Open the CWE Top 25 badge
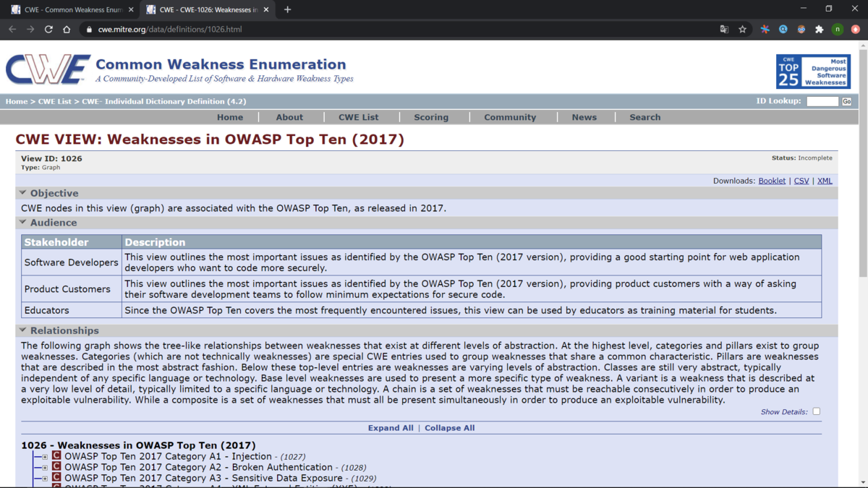The image size is (868, 488). click(813, 72)
